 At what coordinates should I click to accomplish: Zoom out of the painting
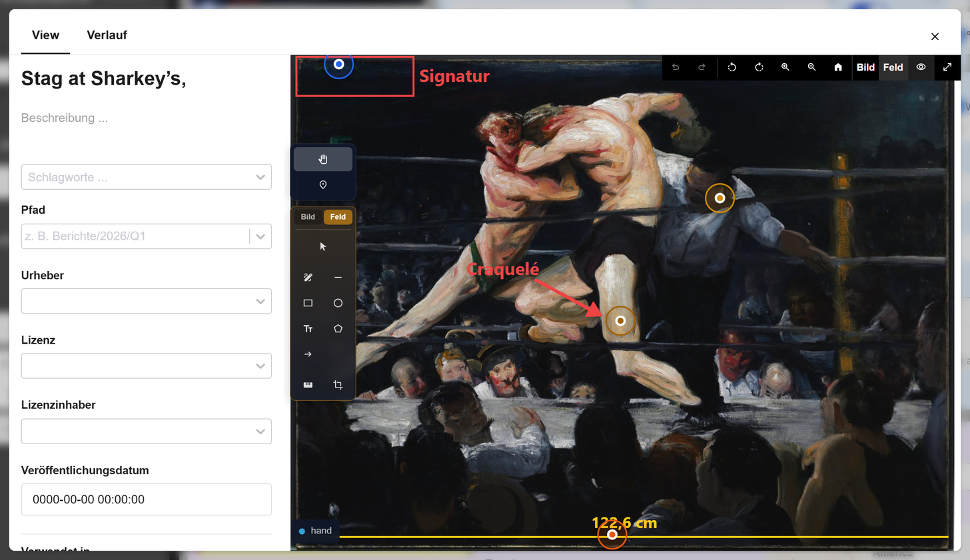(x=811, y=67)
